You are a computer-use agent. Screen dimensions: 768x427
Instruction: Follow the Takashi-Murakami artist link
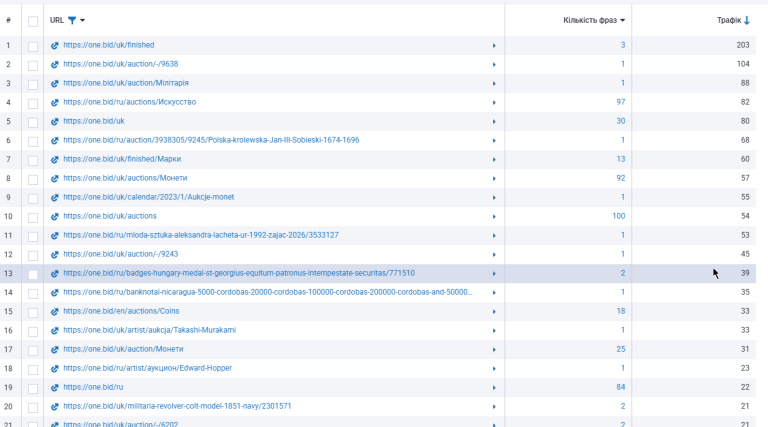[150, 330]
